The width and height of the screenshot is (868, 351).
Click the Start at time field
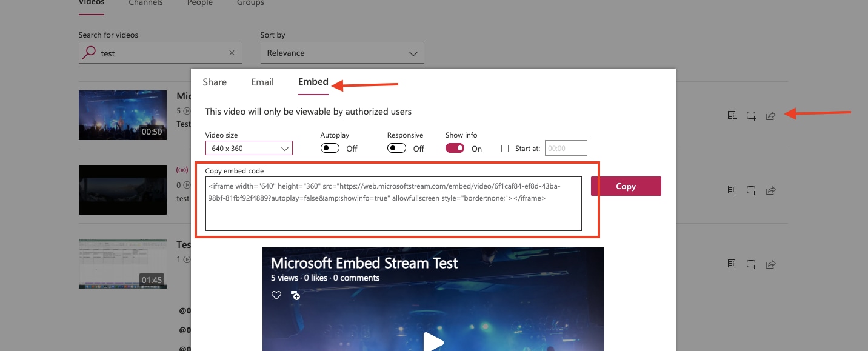566,148
